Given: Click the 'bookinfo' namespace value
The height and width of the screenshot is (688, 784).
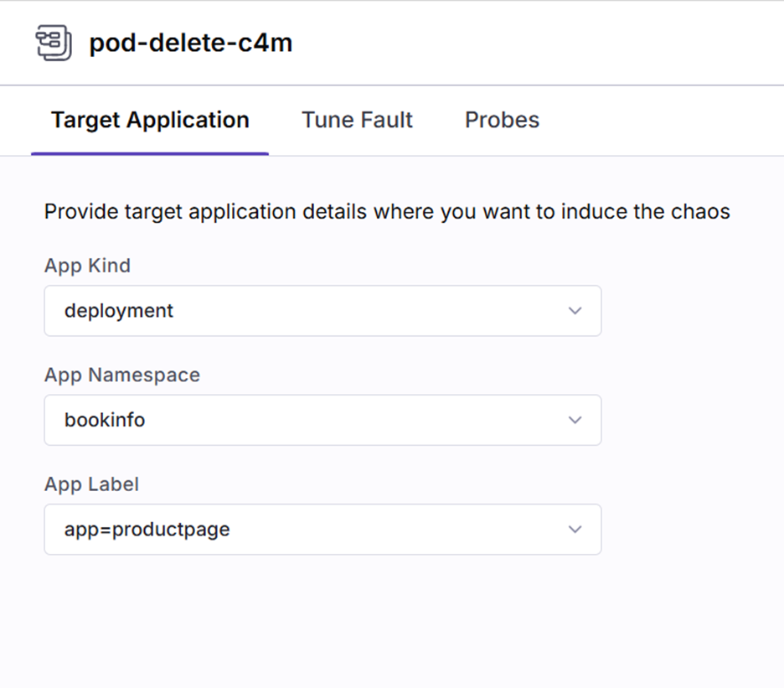Looking at the screenshot, I should 105,420.
